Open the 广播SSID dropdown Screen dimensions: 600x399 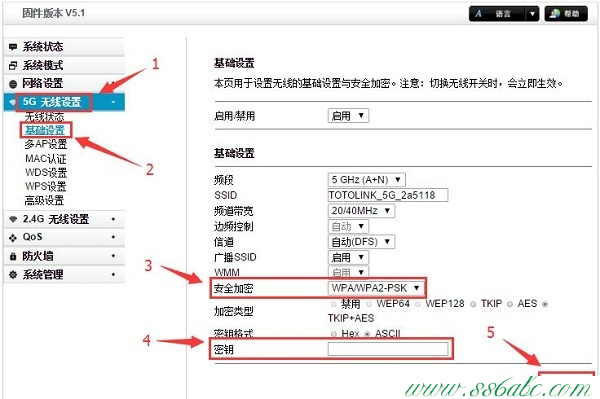click(x=348, y=257)
